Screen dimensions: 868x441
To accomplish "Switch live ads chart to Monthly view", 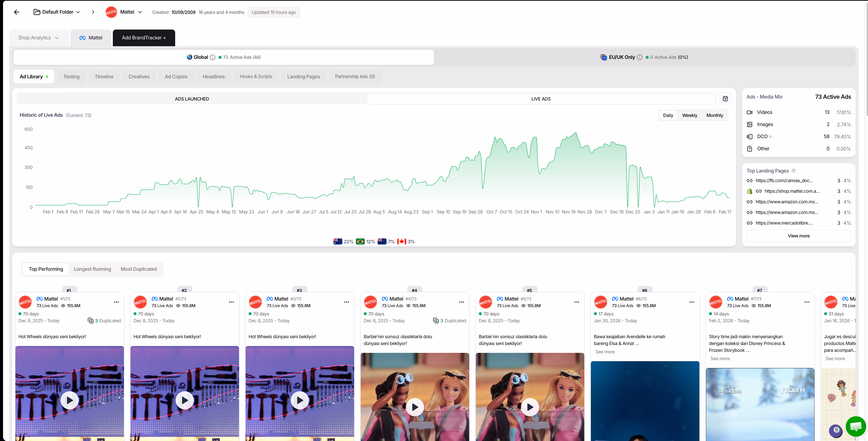I will pyautogui.click(x=714, y=115).
